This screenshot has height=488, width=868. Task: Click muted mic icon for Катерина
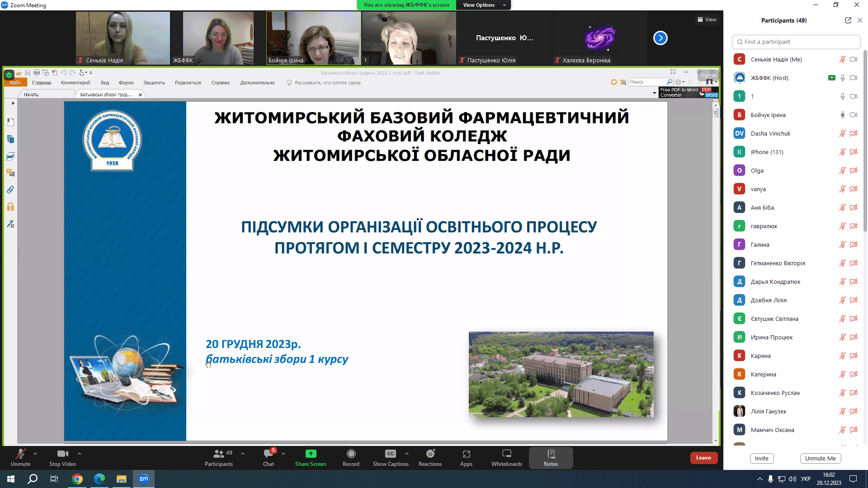pyautogui.click(x=843, y=374)
